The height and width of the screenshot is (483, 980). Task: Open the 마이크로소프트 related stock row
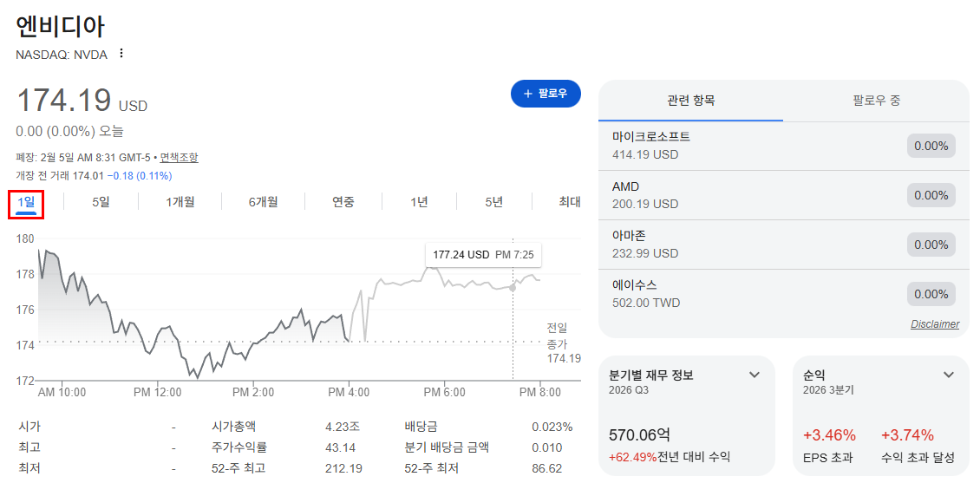784,146
